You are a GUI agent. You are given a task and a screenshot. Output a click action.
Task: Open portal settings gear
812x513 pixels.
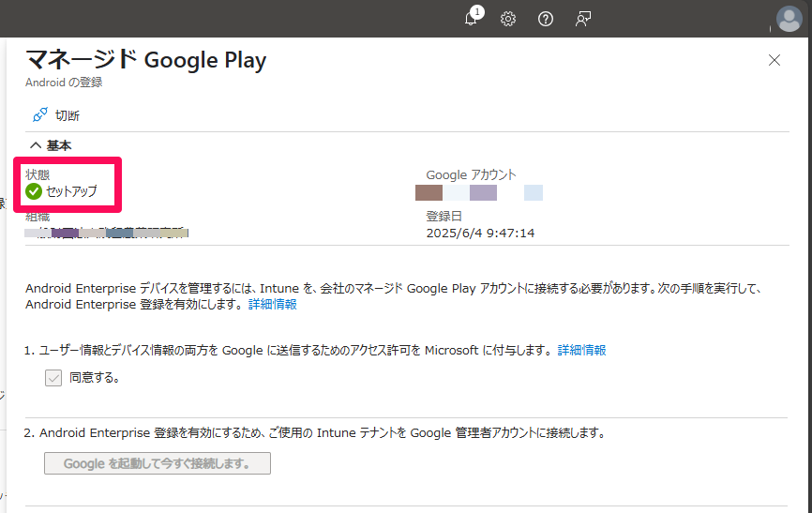tap(508, 19)
